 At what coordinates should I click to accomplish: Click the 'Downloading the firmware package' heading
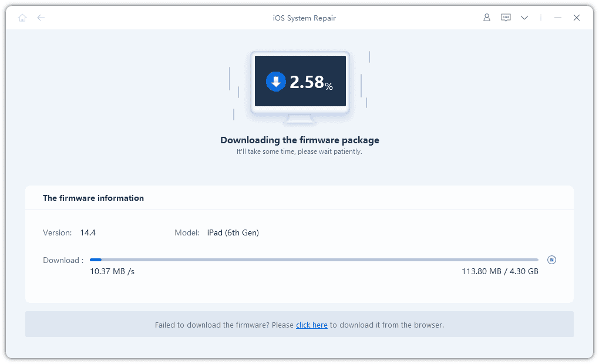tap(299, 140)
